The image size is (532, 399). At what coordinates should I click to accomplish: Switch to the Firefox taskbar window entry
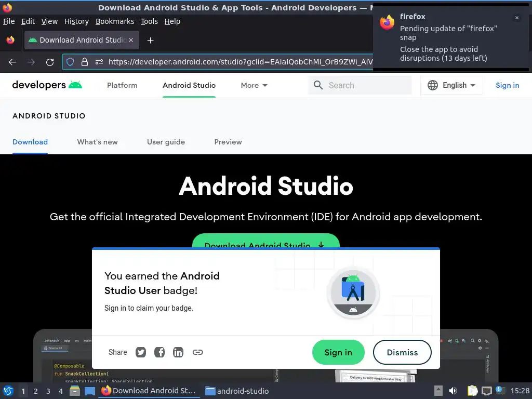[x=149, y=391]
